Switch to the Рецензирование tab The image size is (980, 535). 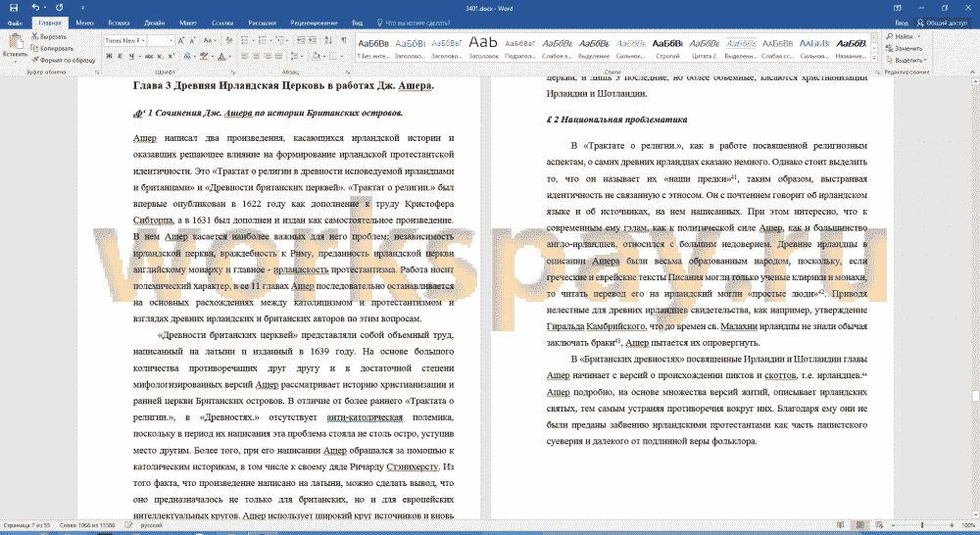click(314, 24)
